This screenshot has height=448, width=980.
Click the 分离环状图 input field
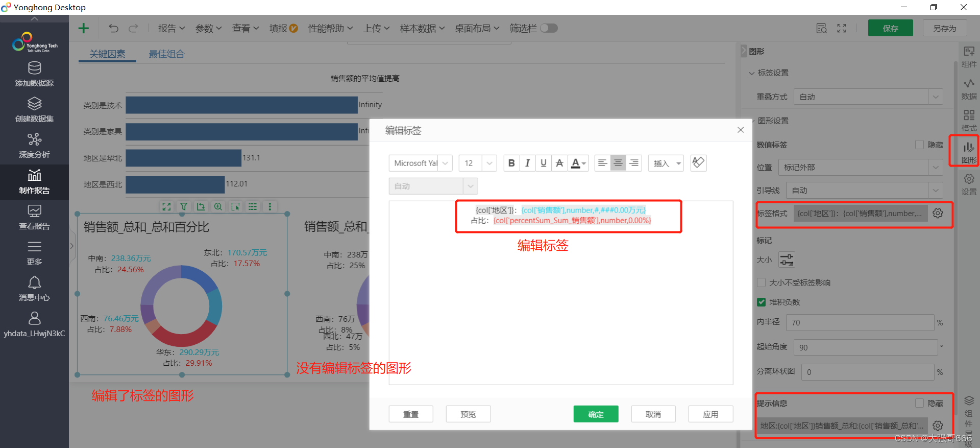pyautogui.click(x=868, y=372)
